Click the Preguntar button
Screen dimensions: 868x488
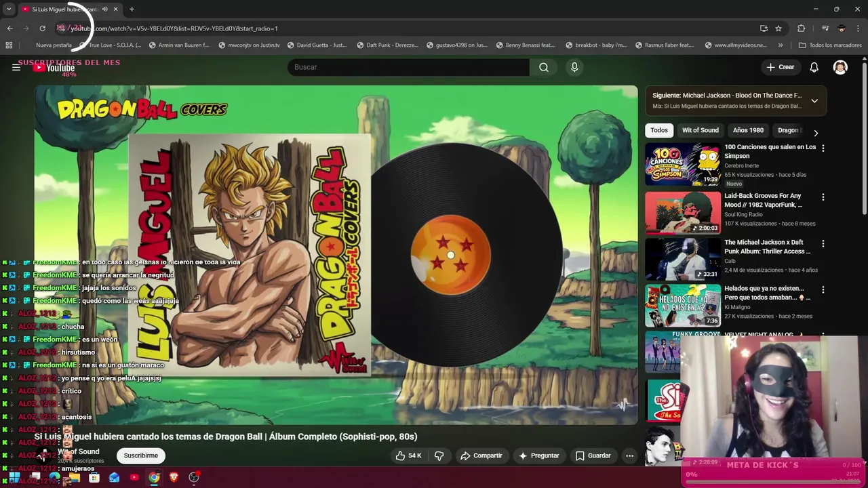(x=538, y=455)
